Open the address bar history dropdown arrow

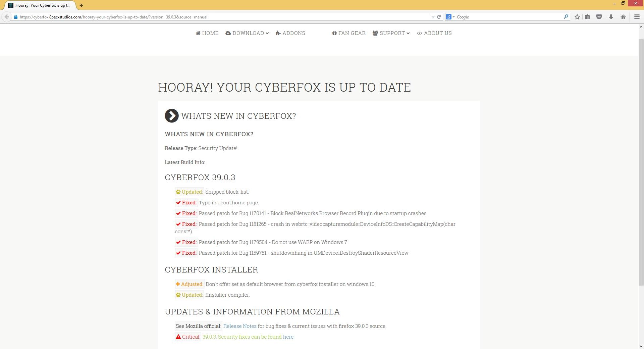(433, 17)
